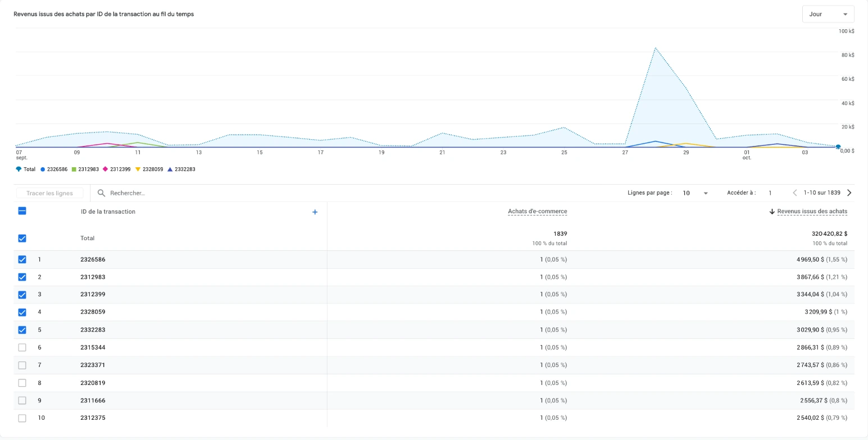Click the total purchases value 1839
The width and height of the screenshot is (868, 440).
(560, 233)
